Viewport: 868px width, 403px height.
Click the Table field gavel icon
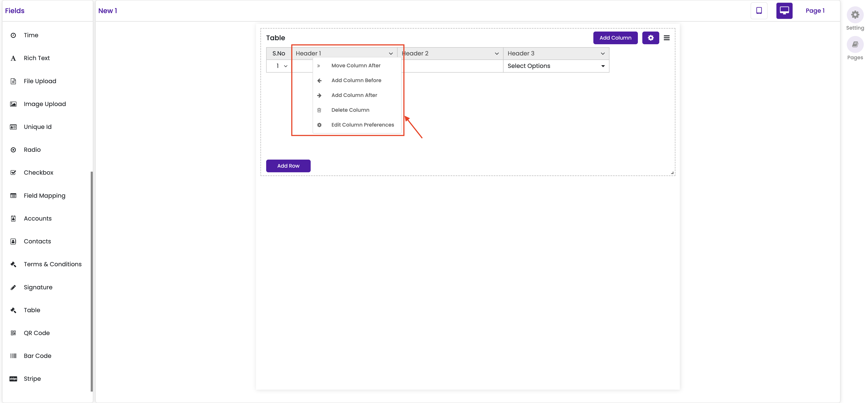(x=13, y=310)
